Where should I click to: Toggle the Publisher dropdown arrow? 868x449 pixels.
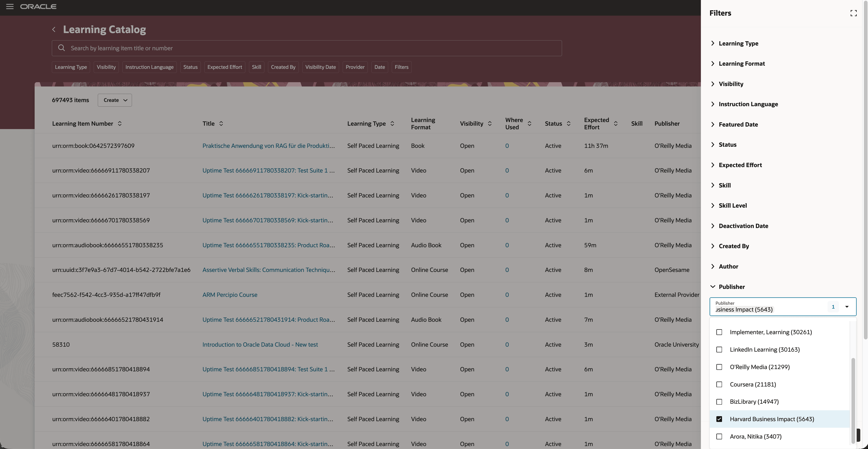point(846,307)
